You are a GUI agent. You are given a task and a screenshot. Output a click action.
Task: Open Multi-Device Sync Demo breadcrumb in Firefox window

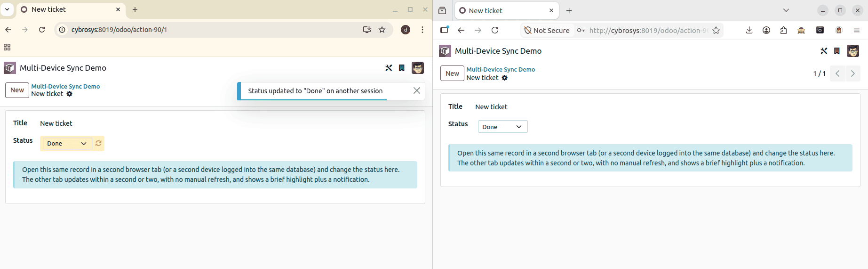pos(501,69)
